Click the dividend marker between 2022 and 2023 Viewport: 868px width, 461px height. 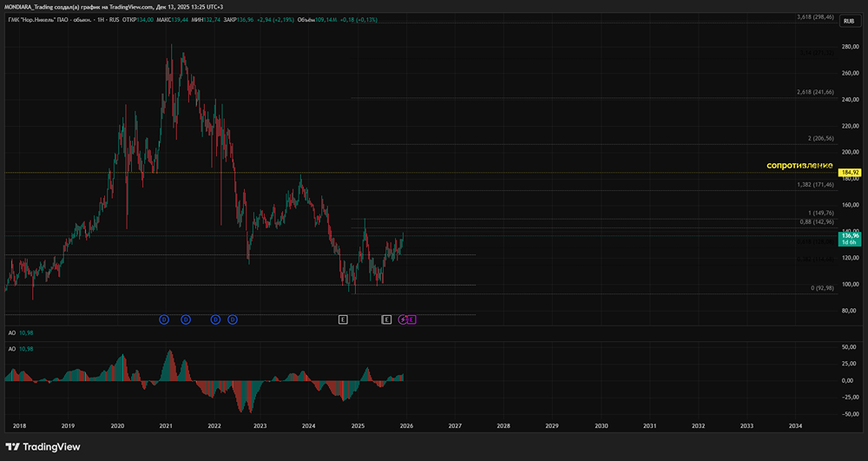pos(233,319)
